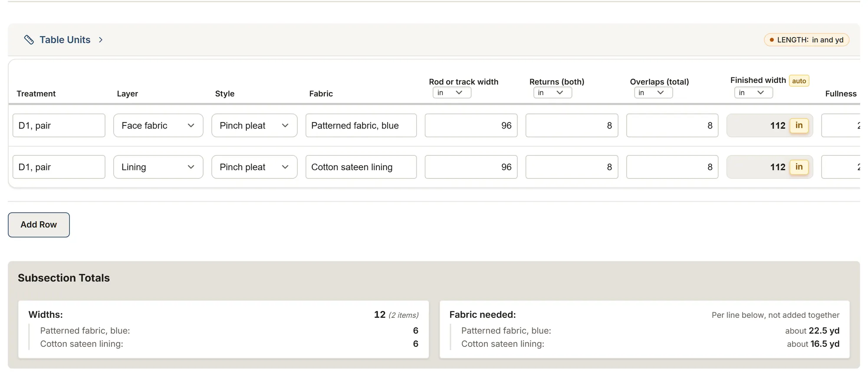Open the Overlaps (total) unit dropdown
The height and width of the screenshot is (376, 868).
pyautogui.click(x=653, y=92)
